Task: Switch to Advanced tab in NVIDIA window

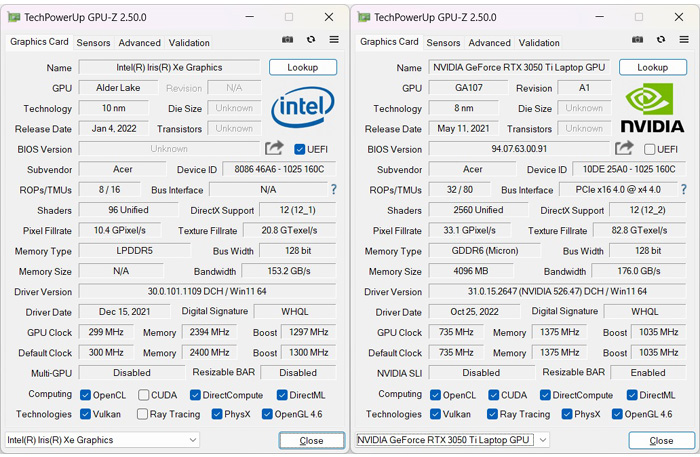Action: pyautogui.click(x=489, y=43)
